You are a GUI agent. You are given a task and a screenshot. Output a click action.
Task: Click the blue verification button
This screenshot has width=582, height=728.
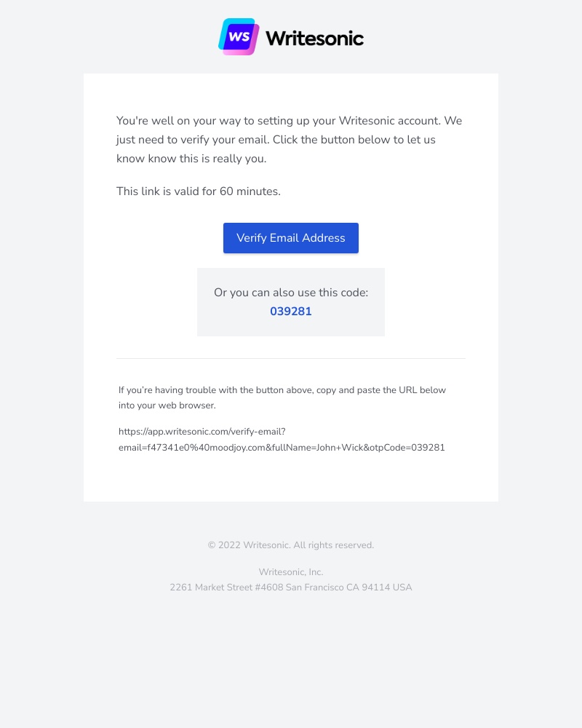[x=290, y=238]
